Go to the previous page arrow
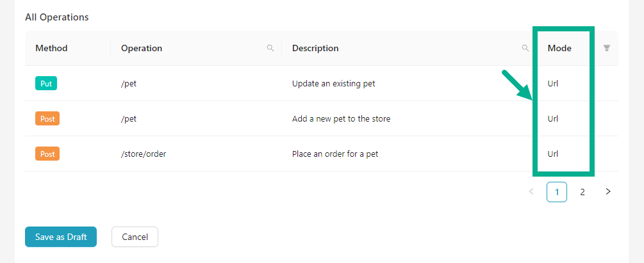The height and width of the screenshot is (263, 644). pyautogui.click(x=531, y=191)
